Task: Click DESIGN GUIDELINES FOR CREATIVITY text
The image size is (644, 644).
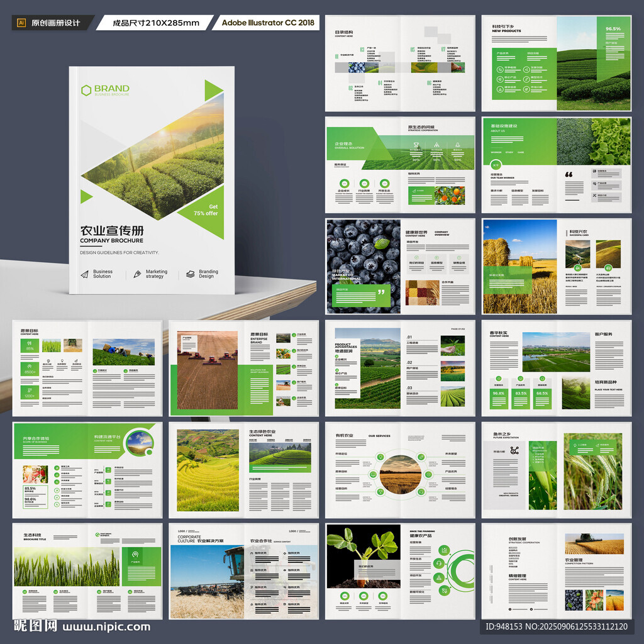Action: (x=119, y=253)
